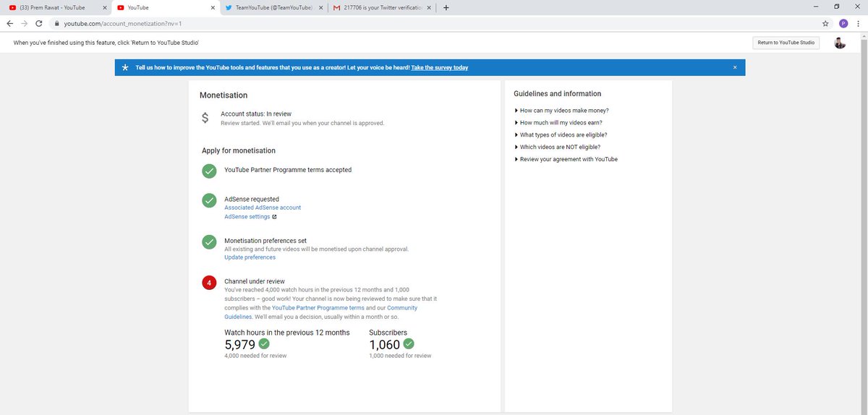Viewport: 868px width, 415px height.
Task: Switch to the TeamYouTube Twitter tab
Action: pos(273,8)
